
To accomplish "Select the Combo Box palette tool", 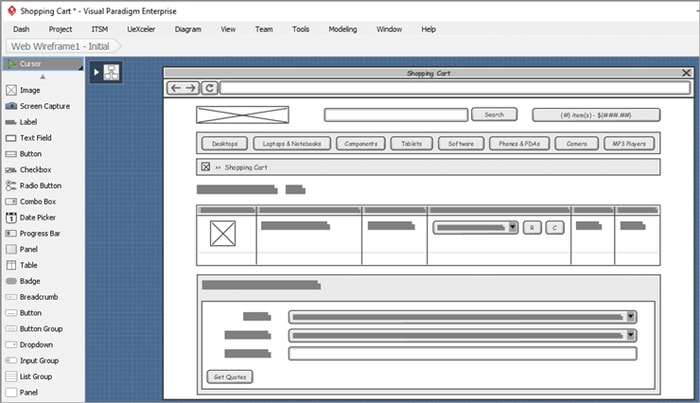I will point(37,202).
